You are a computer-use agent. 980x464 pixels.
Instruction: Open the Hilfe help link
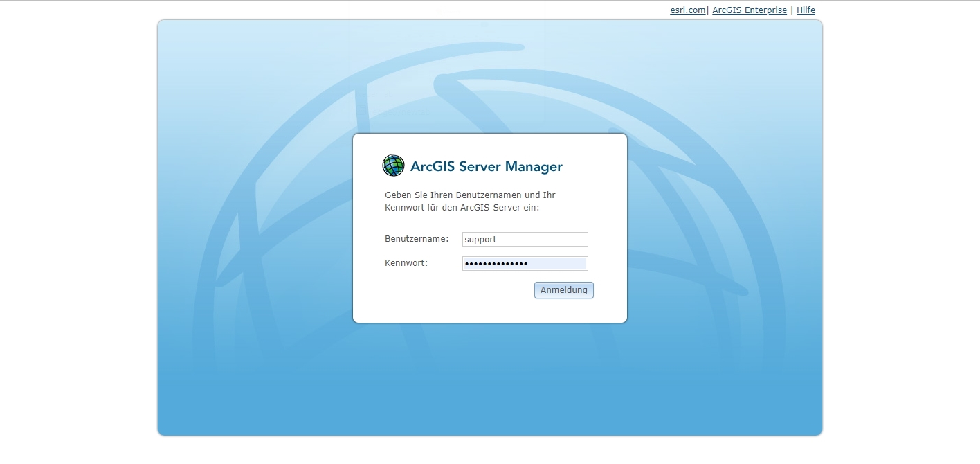(x=806, y=10)
